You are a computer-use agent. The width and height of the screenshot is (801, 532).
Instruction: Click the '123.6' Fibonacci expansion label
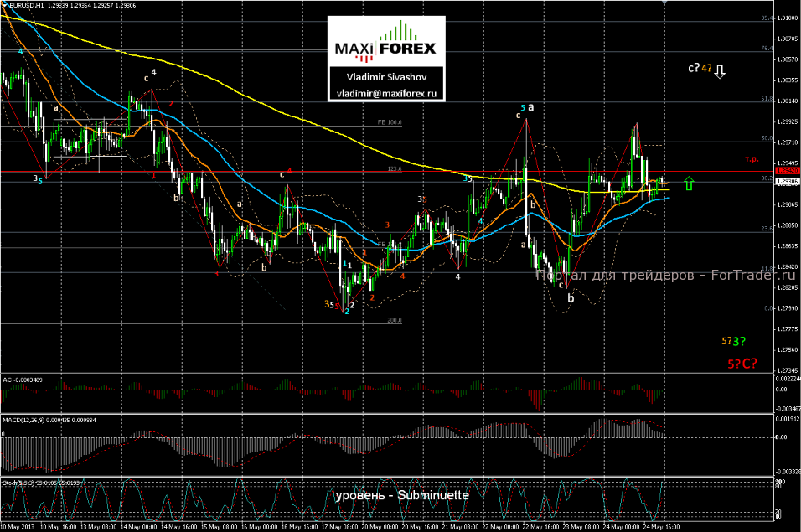(395, 168)
